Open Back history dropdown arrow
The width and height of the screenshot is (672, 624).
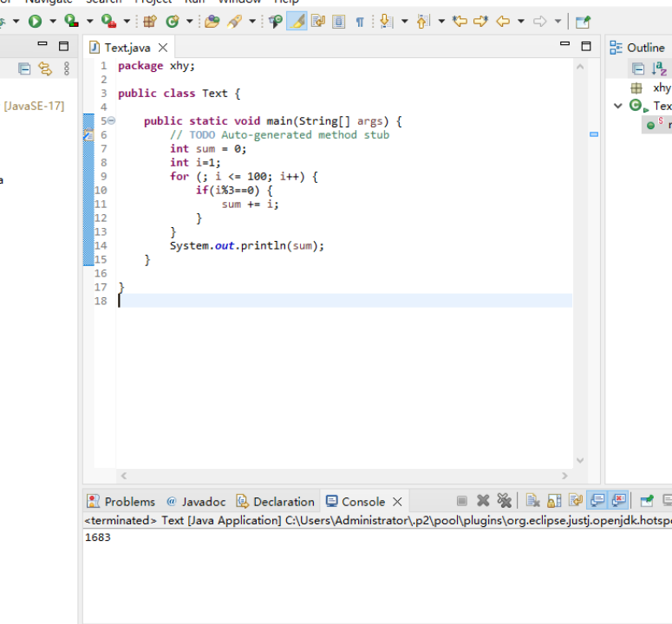point(521,21)
